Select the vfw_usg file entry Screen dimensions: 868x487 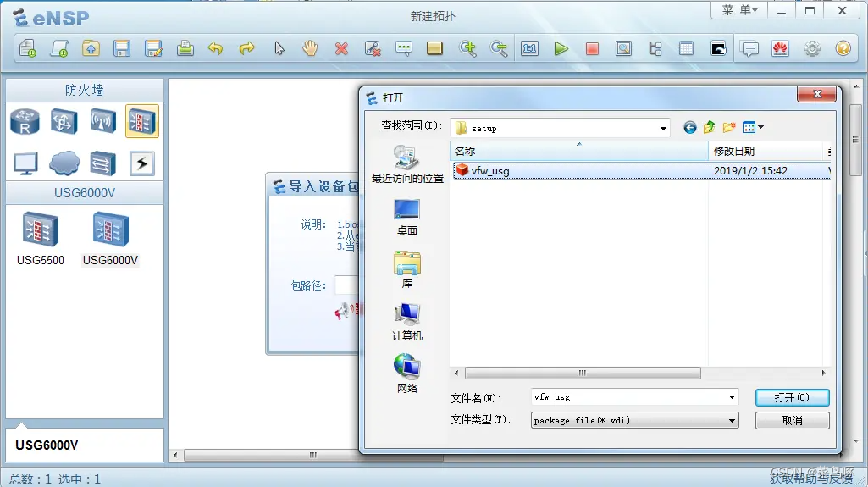click(642, 170)
